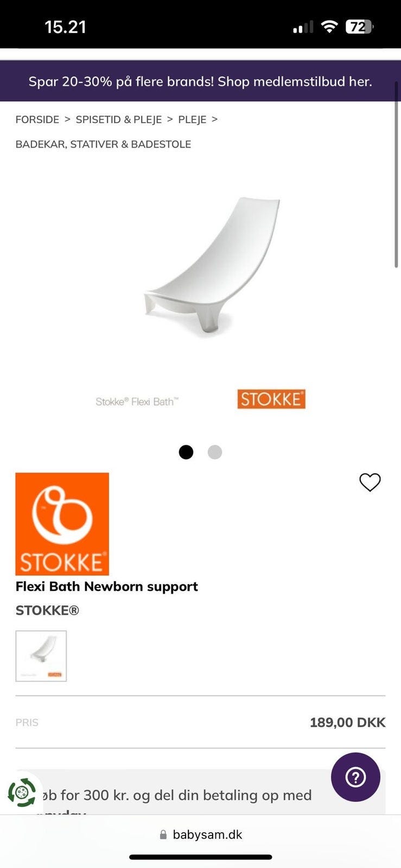401x868 pixels.
Task: Open BADEKAR, STATIVER & BADESTOLE breadcrumb
Action: (x=103, y=144)
